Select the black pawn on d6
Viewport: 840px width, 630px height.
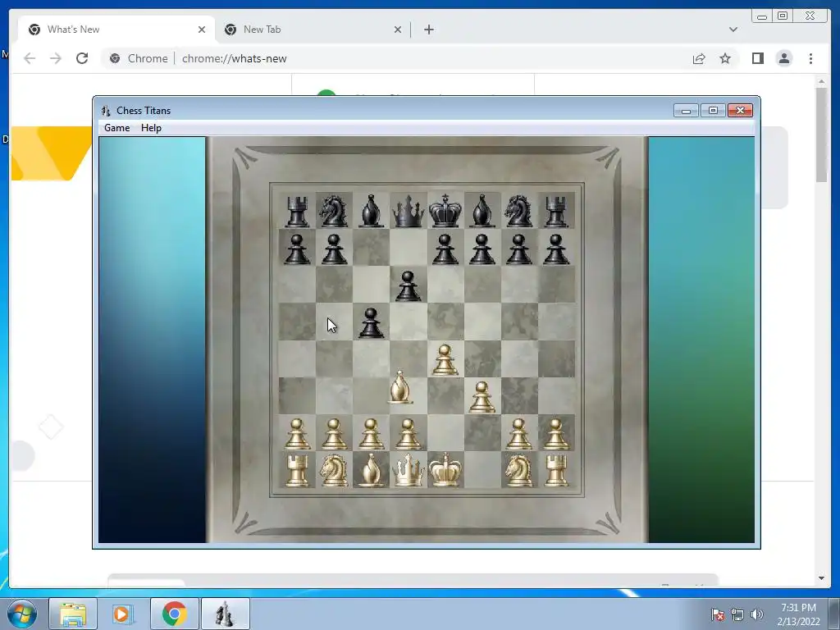408,285
